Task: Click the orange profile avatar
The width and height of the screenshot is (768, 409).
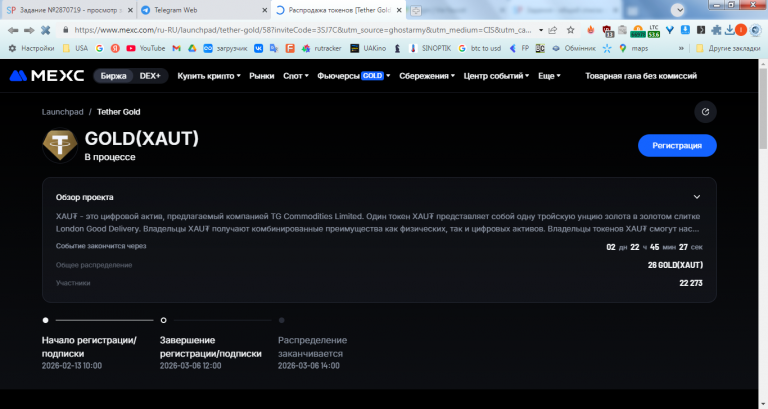Action: point(741,30)
